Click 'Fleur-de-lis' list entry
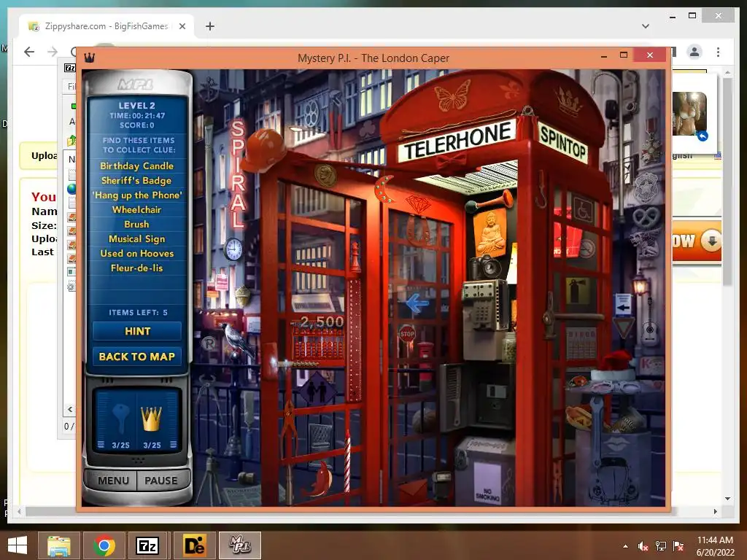747x560 pixels. (x=136, y=268)
